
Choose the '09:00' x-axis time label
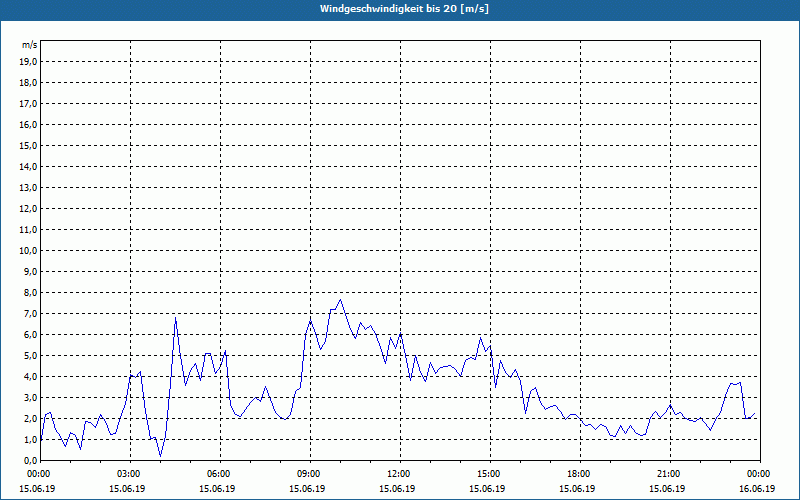pyautogui.click(x=311, y=474)
